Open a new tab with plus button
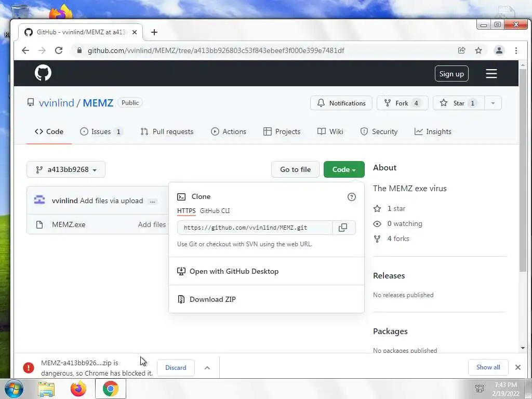Screen dimensions: 532x399 click(x=154, y=32)
